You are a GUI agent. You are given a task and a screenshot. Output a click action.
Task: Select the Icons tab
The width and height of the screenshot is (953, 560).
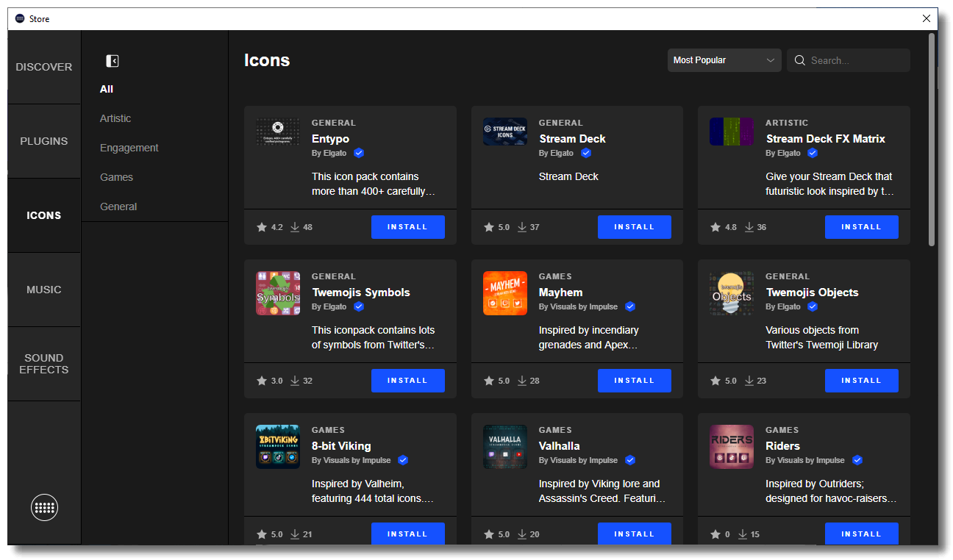pos(44,215)
